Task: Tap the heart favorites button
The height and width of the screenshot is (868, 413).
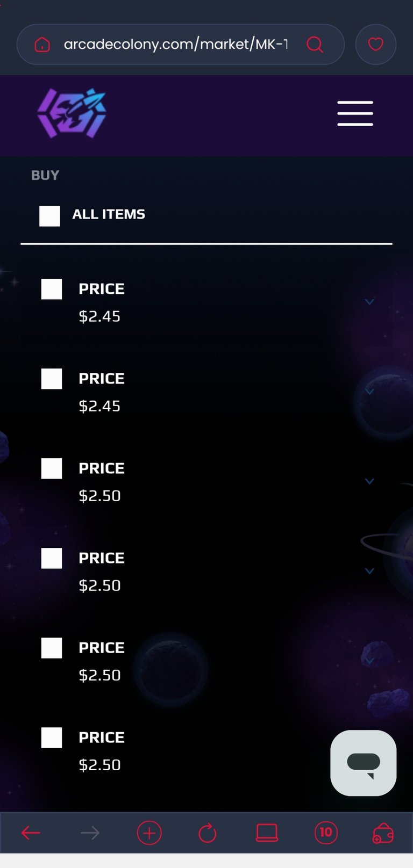Action: 376,44
